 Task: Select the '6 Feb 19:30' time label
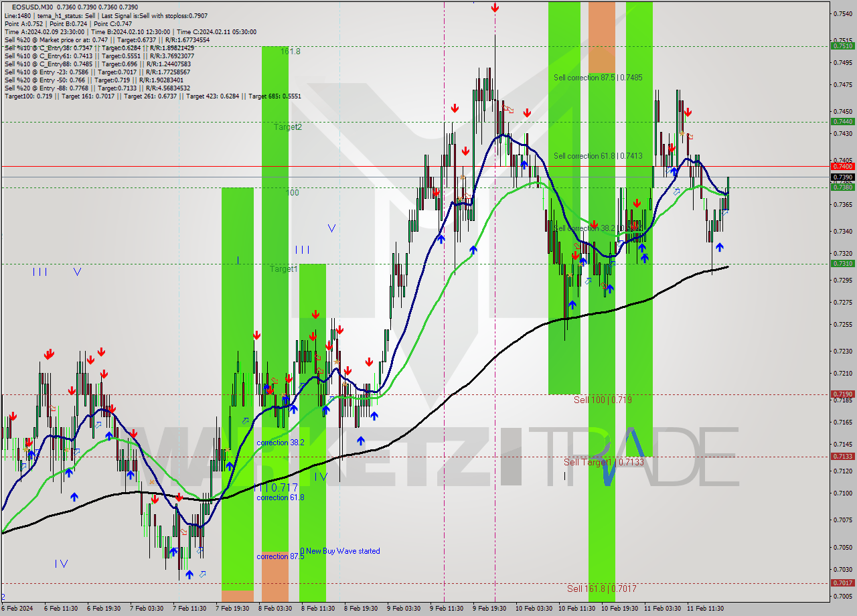click(104, 609)
